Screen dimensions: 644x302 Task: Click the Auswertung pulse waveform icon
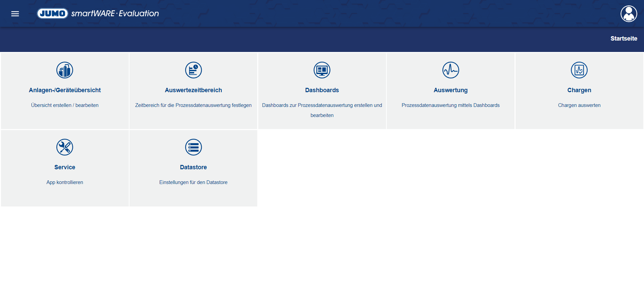point(450,70)
